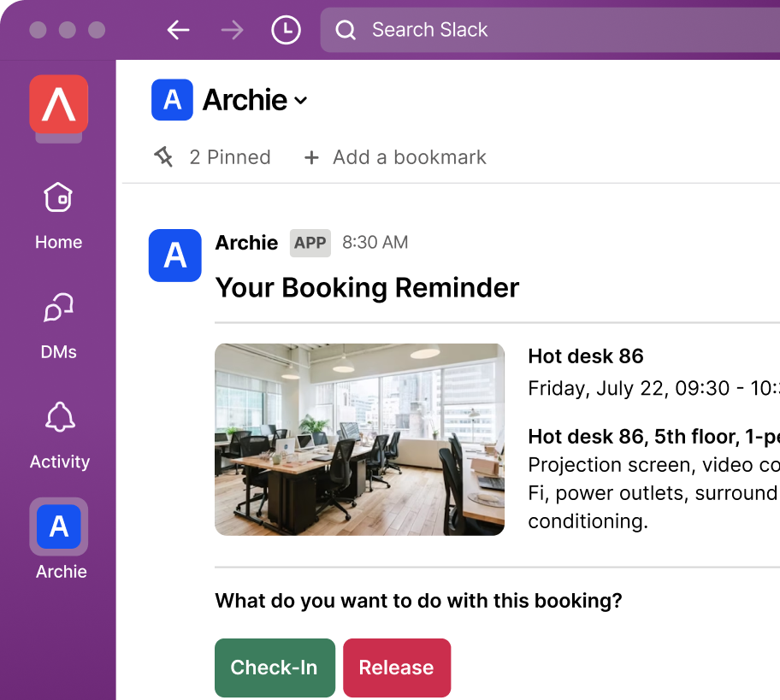Click Archie's avatar on the message
The height and width of the screenshot is (700, 780).
click(174, 256)
